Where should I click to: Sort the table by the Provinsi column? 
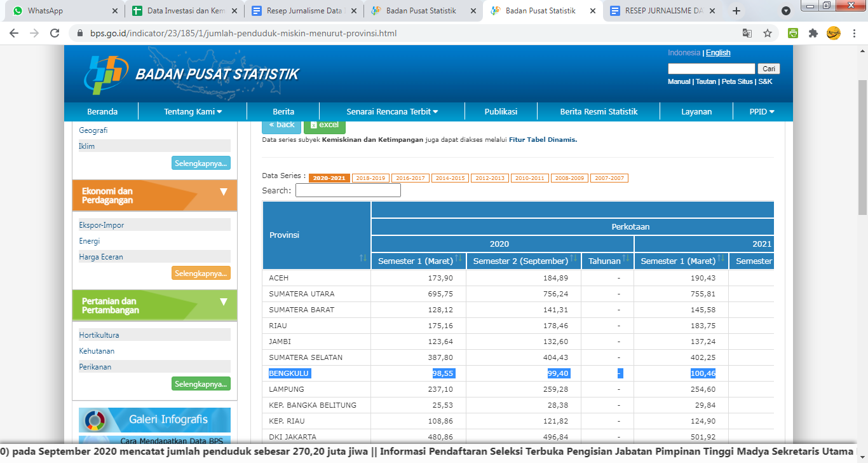pos(363,258)
